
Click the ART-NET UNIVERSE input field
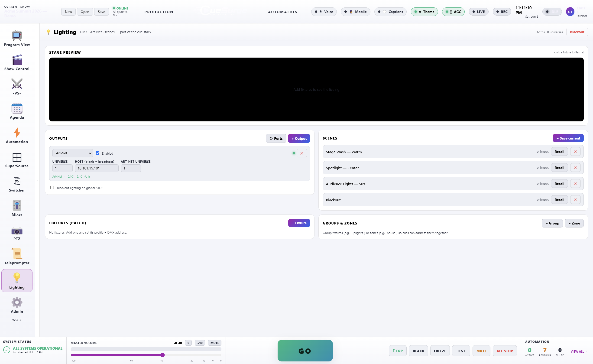click(x=131, y=168)
